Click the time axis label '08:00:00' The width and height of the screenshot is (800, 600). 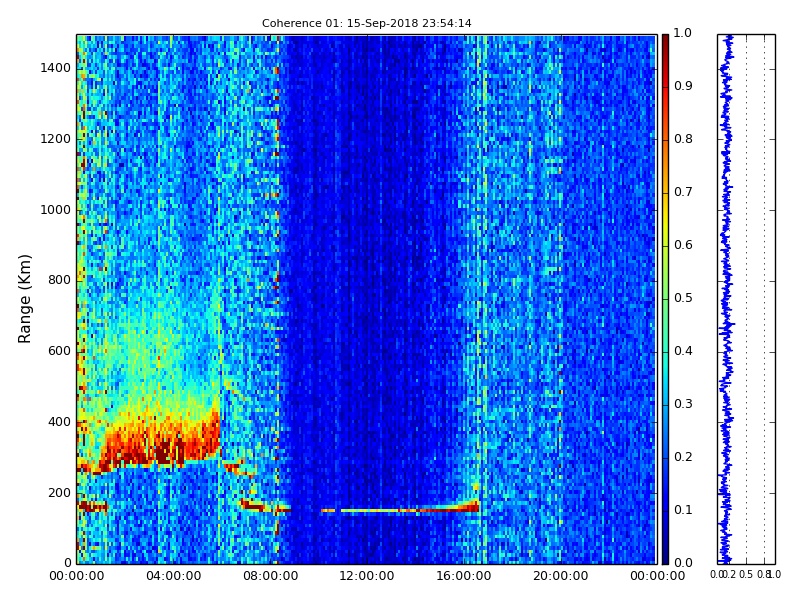tap(270, 576)
